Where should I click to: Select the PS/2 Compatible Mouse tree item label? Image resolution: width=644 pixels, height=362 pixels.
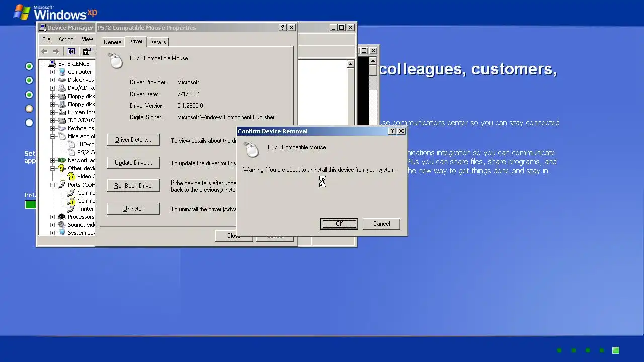86,152
